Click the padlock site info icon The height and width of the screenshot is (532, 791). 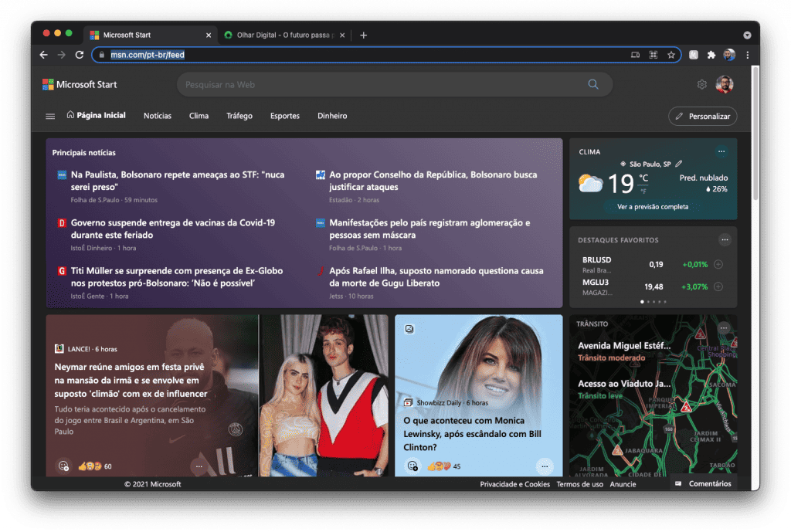[101, 55]
